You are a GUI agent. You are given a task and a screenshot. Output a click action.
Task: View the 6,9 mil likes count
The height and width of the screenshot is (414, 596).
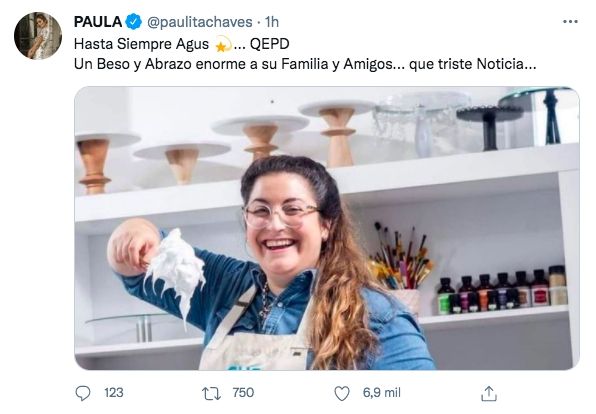coord(382,393)
